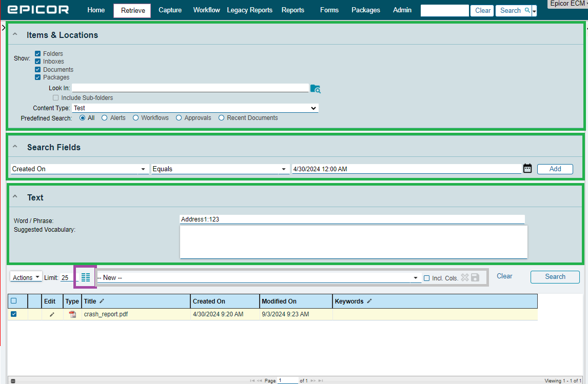Toggle the select-all checkbox in table header
588x384 pixels.
tap(13, 300)
